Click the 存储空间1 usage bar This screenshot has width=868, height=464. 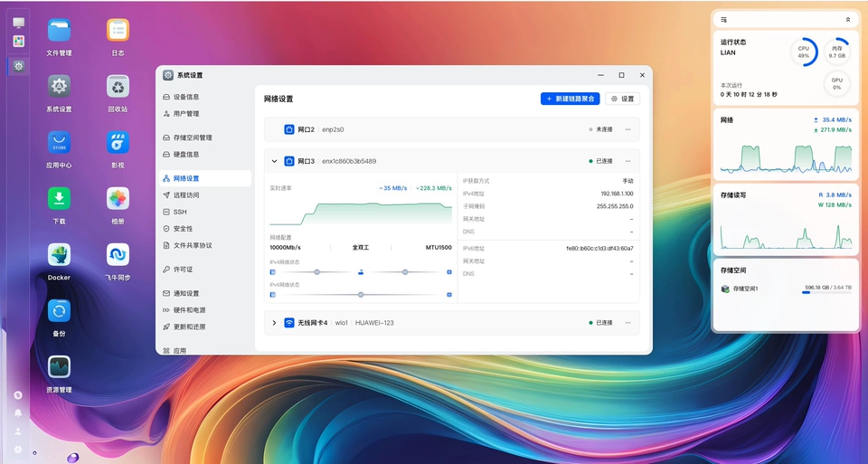(x=826, y=293)
